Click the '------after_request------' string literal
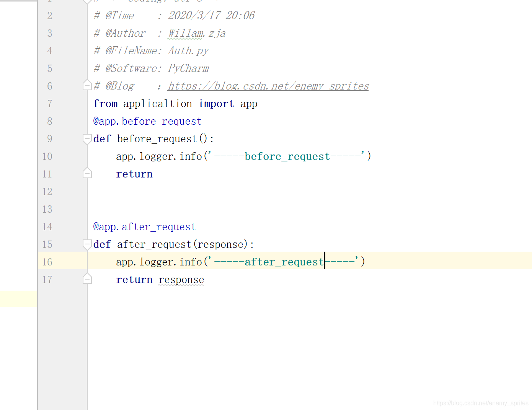Screen dimensions: 532x410 tap(283, 262)
